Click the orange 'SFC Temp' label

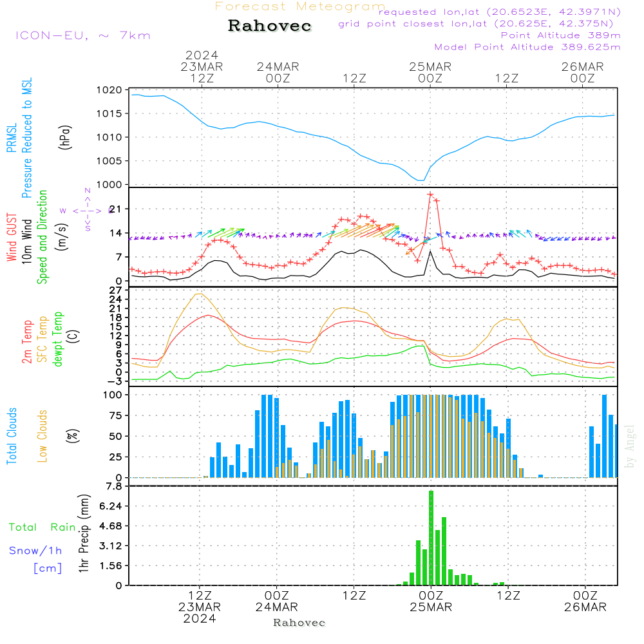point(43,339)
